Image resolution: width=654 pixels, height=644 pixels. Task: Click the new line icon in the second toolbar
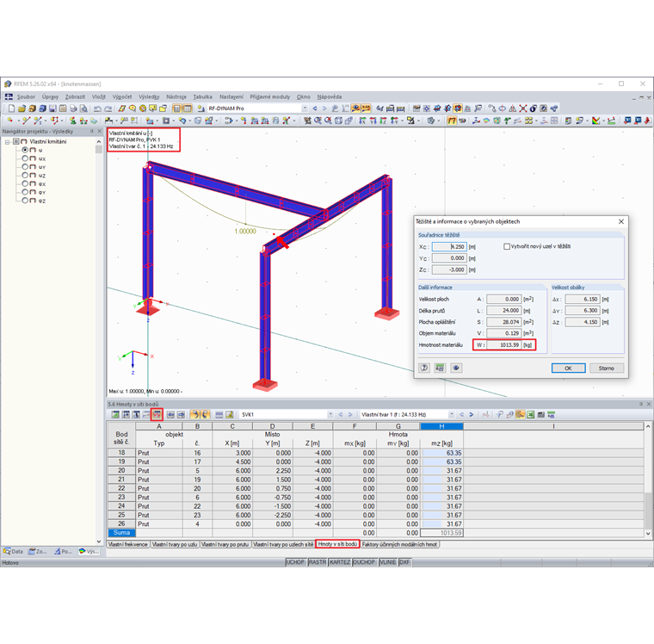(27, 121)
